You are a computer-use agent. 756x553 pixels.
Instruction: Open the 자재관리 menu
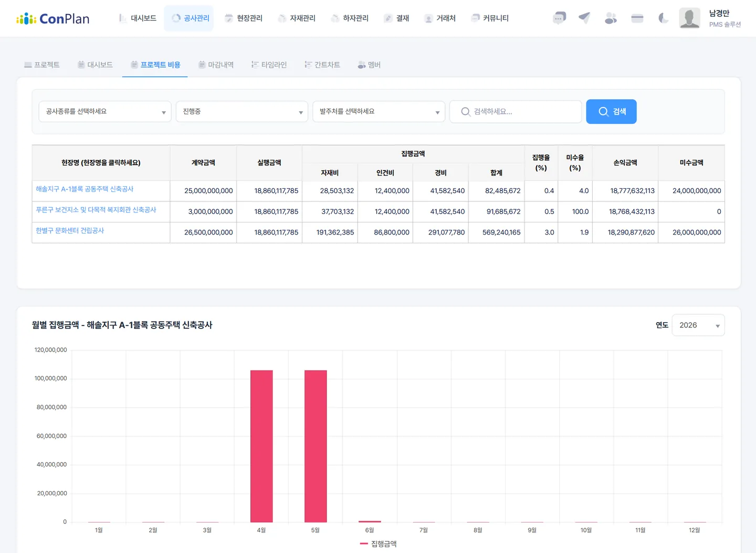pyautogui.click(x=297, y=18)
